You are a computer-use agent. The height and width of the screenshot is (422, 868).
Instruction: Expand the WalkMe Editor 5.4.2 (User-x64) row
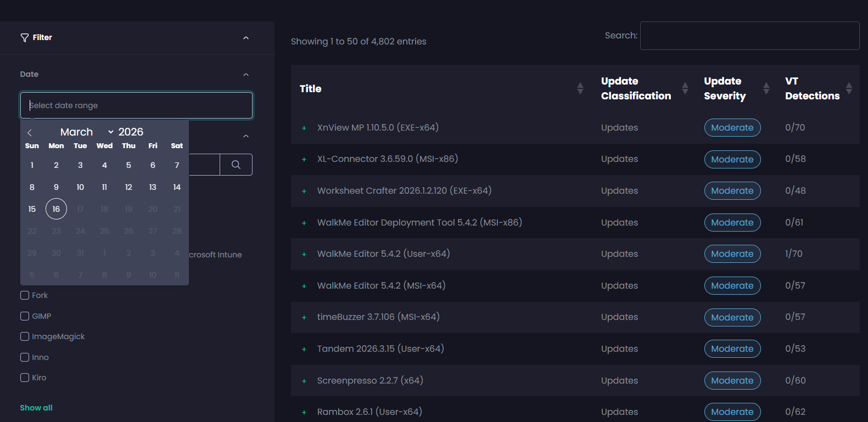click(304, 254)
